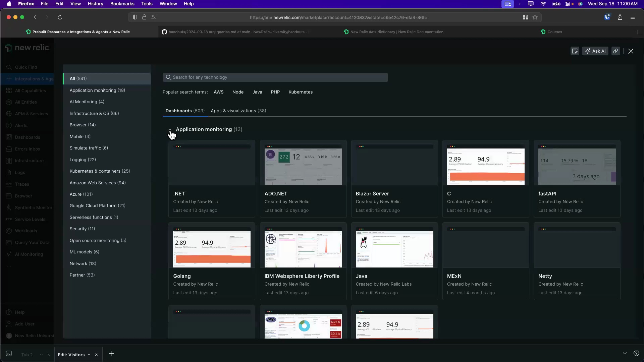This screenshot has width=644, height=362.
Task: Open the query builder icon beside Ask AI
Action: coord(575,51)
